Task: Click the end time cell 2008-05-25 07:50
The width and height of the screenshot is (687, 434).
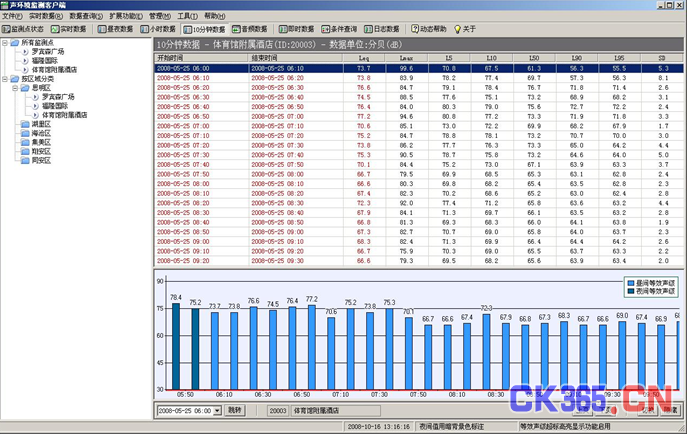Action: point(296,165)
